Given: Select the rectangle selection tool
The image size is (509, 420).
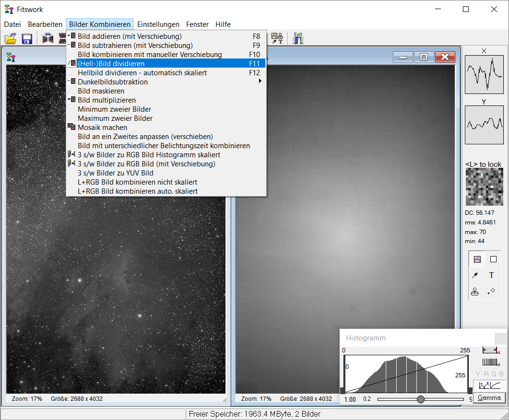Looking at the screenshot, I should coord(493,259).
